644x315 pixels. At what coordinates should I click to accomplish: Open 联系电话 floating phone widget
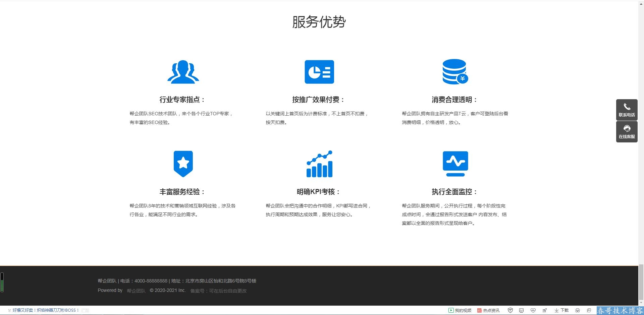click(627, 110)
